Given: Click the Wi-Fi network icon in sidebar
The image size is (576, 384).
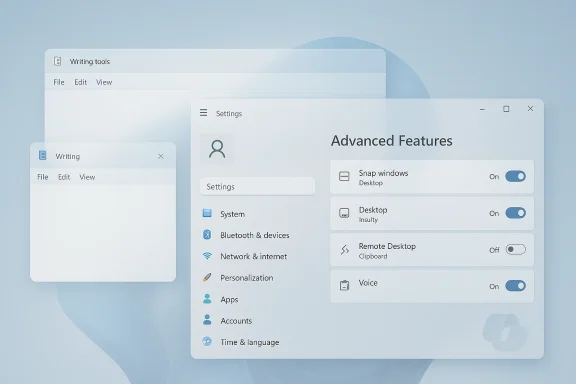Looking at the screenshot, I should [207, 256].
